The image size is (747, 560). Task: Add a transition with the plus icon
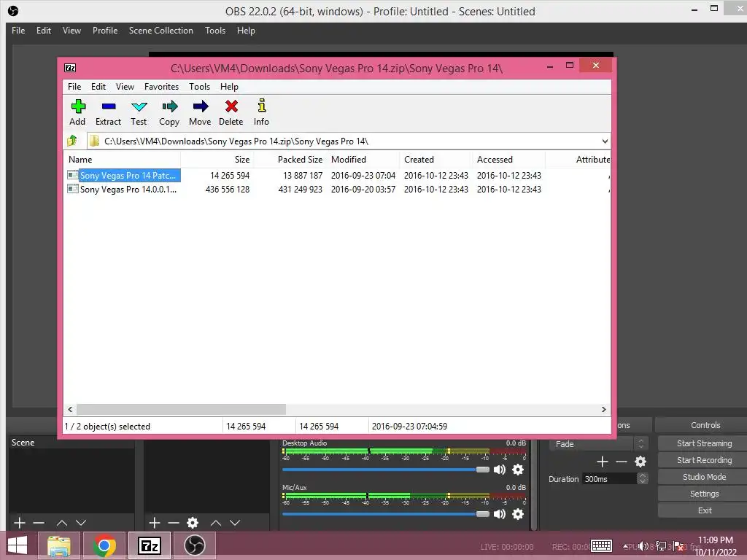[602, 462]
